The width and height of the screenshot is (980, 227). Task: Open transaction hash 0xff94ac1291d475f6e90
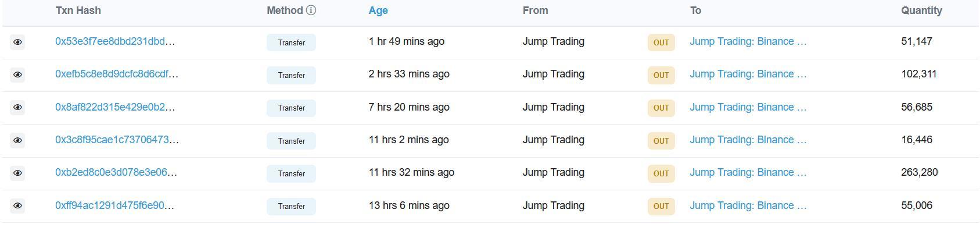pyautogui.click(x=114, y=205)
